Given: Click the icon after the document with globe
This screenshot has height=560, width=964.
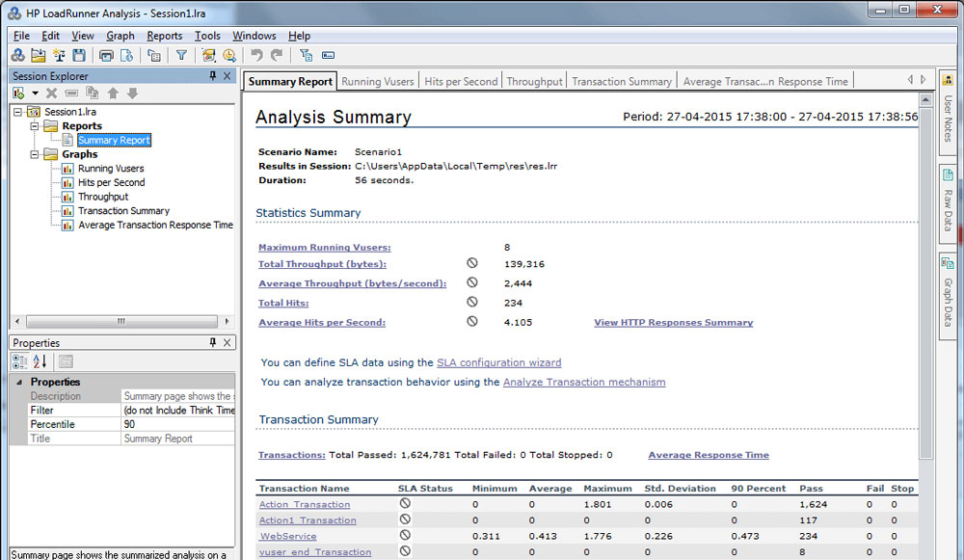Looking at the screenshot, I should [x=153, y=55].
